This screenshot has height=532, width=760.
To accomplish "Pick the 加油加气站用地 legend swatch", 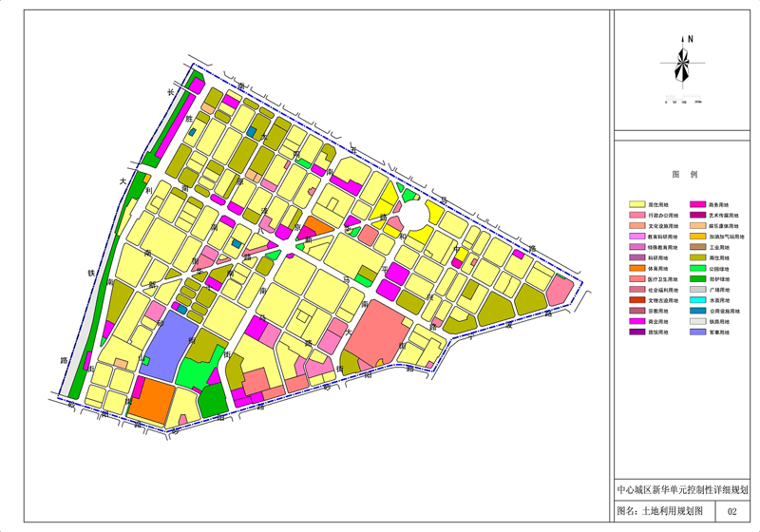I will pyautogui.click(x=696, y=237).
